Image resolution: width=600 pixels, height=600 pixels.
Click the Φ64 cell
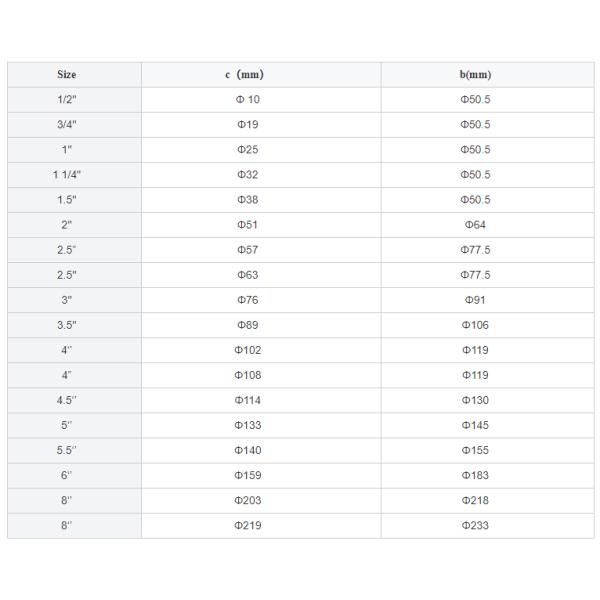475,225
